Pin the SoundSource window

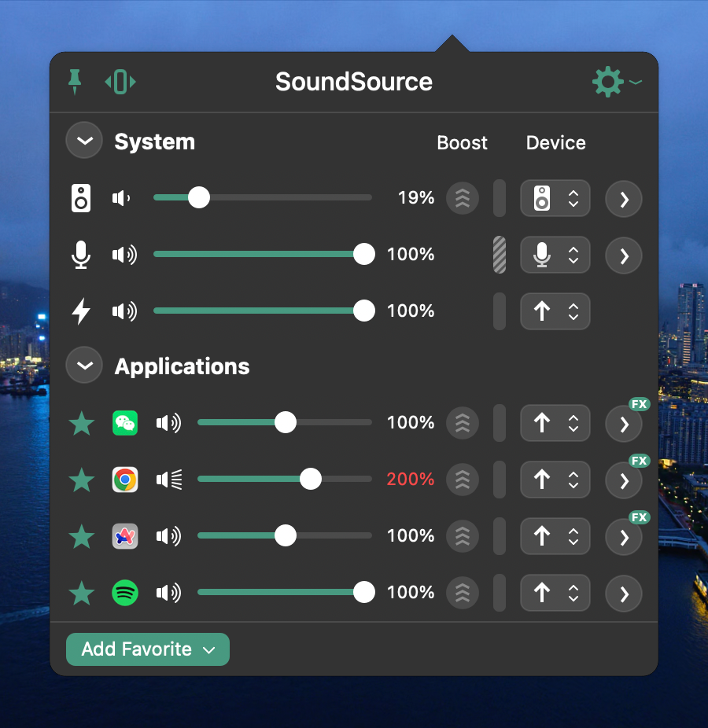coord(75,82)
